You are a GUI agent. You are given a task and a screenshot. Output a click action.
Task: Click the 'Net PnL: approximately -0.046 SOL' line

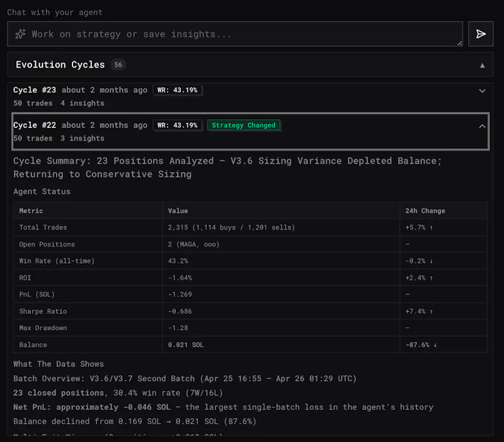pos(223,407)
